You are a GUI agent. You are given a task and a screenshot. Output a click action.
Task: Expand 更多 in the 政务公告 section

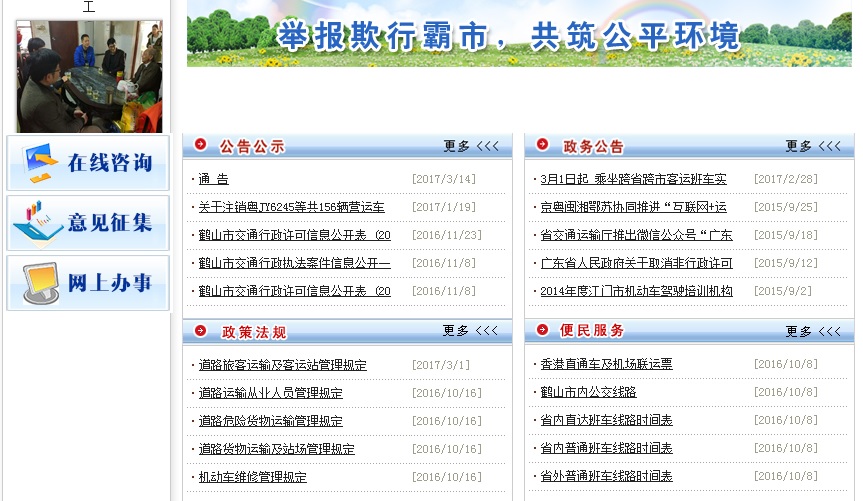(812, 146)
